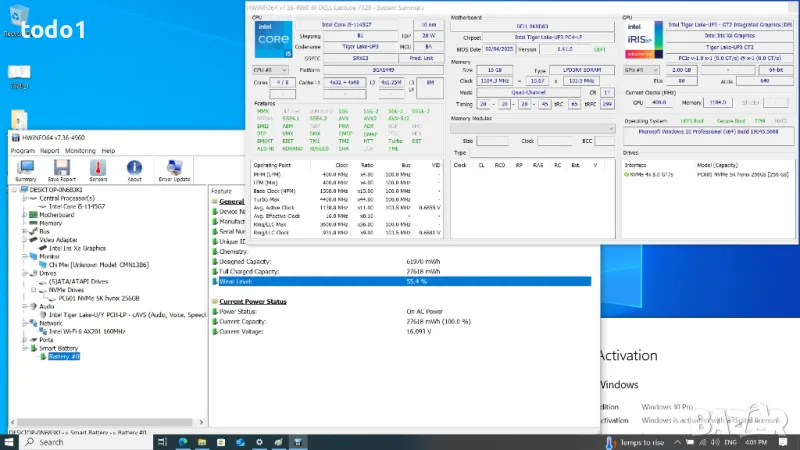Open the Program menu

pyautogui.click(x=22, y=150)
